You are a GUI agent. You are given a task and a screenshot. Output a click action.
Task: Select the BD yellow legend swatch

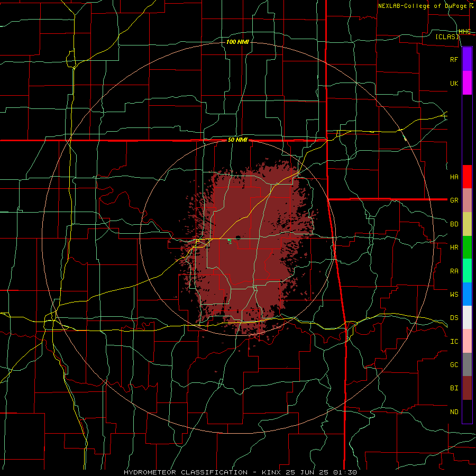tap(467, 224)
